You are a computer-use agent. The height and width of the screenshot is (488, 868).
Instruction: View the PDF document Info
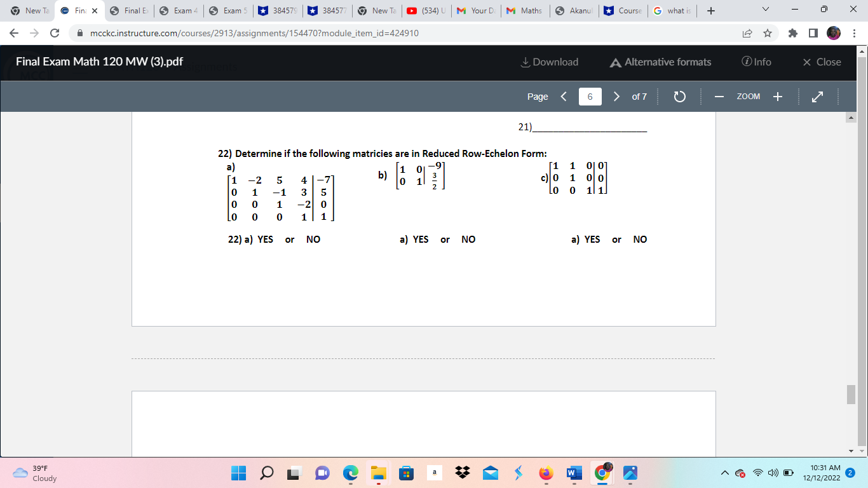click(756, 62)
